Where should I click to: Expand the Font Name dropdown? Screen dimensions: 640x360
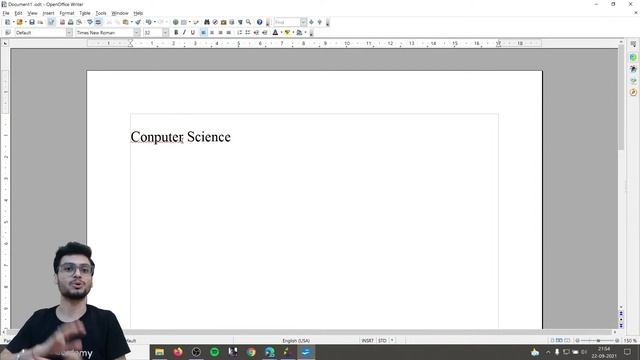coord(137,33)
